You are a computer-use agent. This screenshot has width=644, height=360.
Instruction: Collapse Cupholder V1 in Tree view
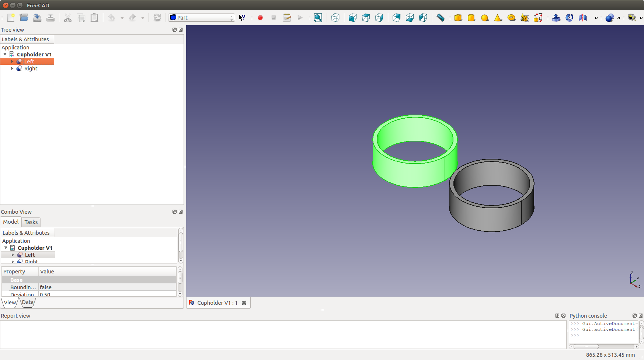pyautogui.click(x=5, y=54)
